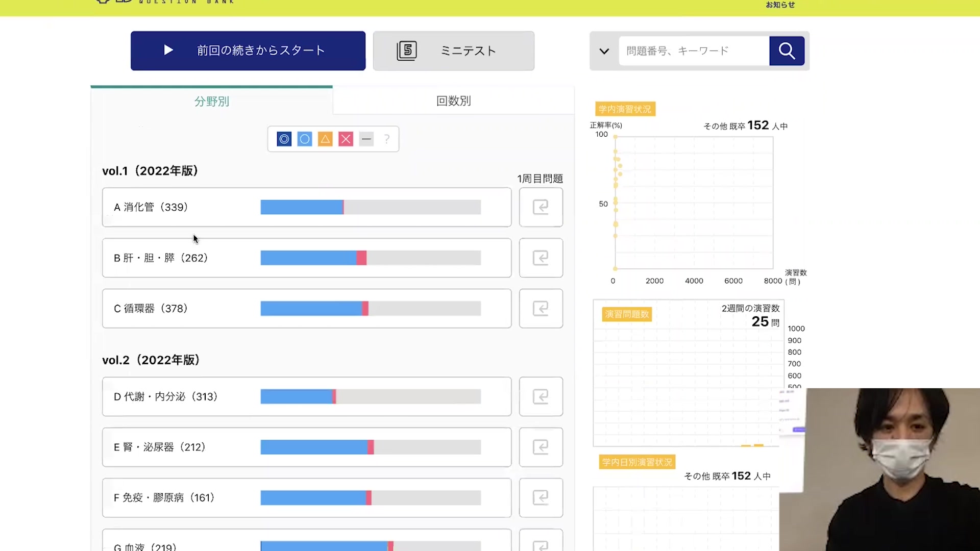Screen dimensions: 980x551
Task: Open 1周目問題 icon for E 腎・泌尿器
Action: [541, 447]
